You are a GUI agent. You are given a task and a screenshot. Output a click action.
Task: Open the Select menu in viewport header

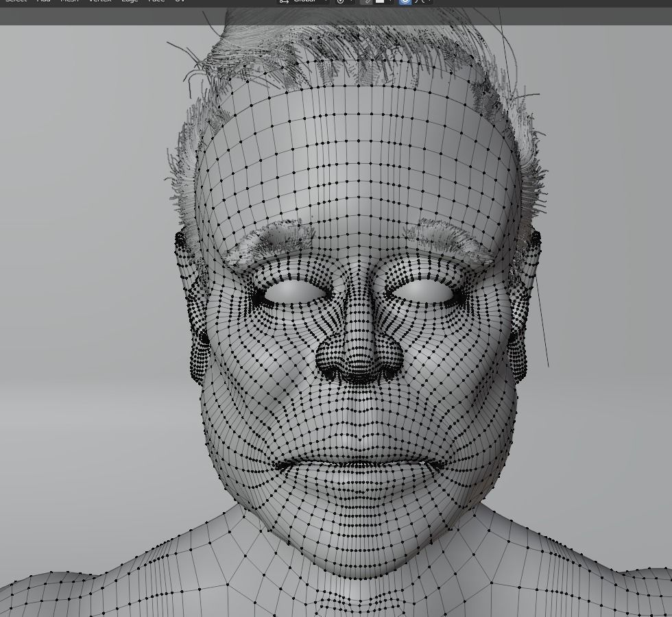point(16,1)
